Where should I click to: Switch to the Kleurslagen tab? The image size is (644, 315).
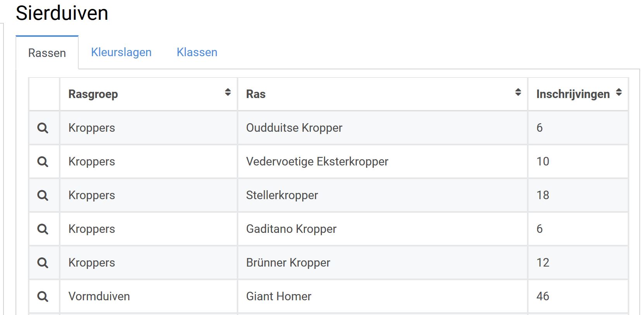coord(121,52)
